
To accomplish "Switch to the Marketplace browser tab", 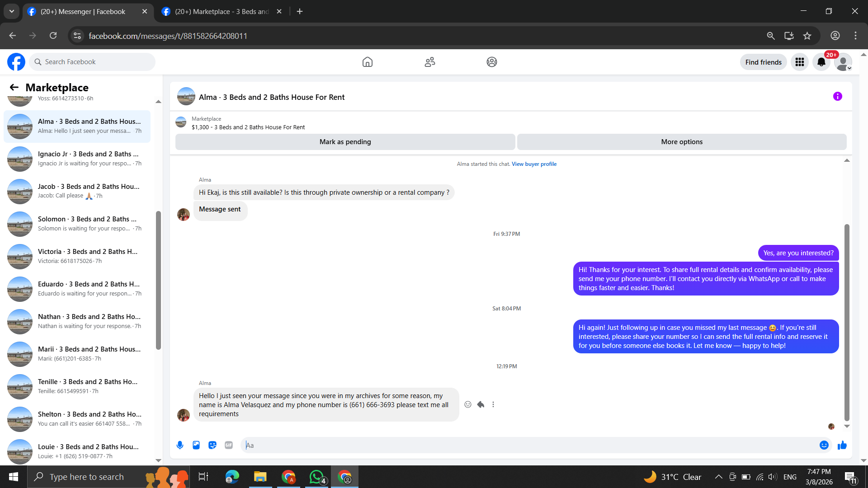I will pyautogui.click(x=222, y=12).
